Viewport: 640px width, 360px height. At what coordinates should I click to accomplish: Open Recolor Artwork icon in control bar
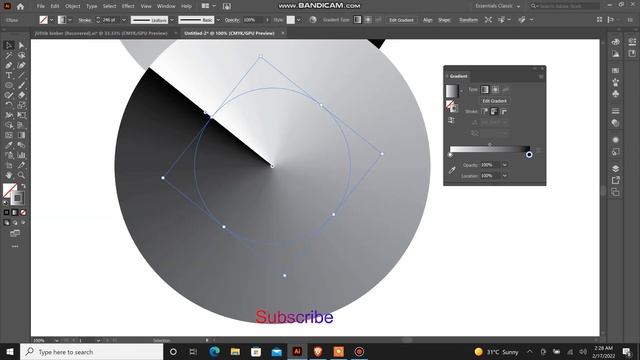(313, 20)
